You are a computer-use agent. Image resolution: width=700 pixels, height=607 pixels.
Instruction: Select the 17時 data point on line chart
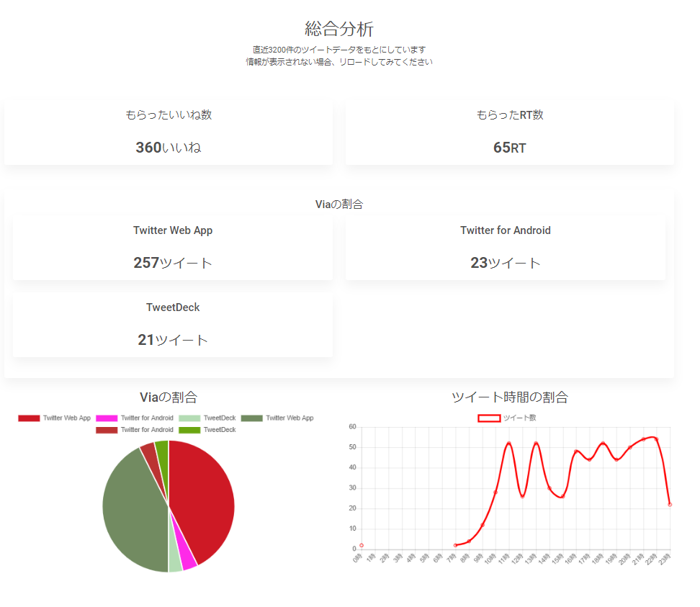pos(590,459)
